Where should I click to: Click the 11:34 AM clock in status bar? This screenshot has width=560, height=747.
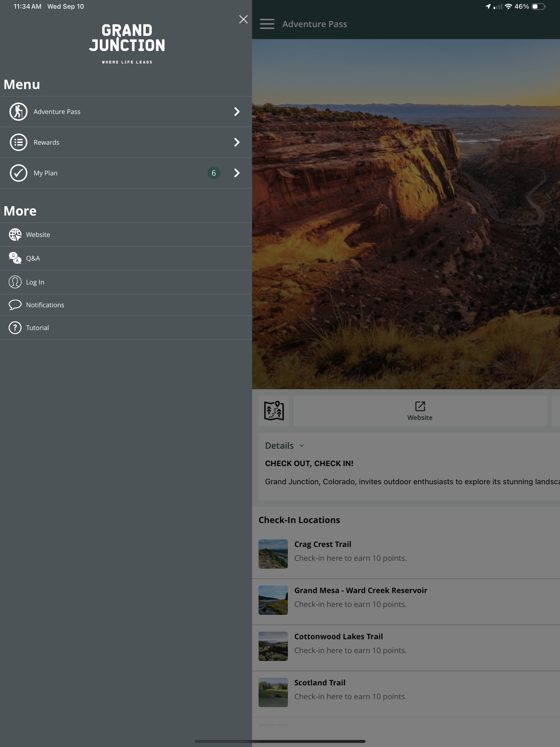27,7
